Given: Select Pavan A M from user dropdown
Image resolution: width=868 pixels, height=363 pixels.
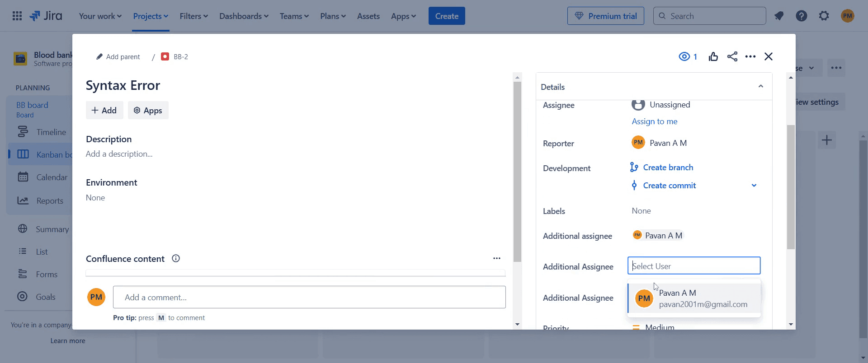Looking at the screenshot, I should pos(694,298).
